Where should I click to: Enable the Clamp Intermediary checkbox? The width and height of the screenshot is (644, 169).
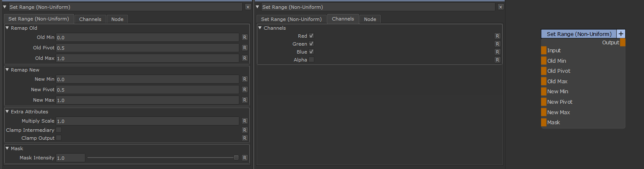tap(59, 130)
